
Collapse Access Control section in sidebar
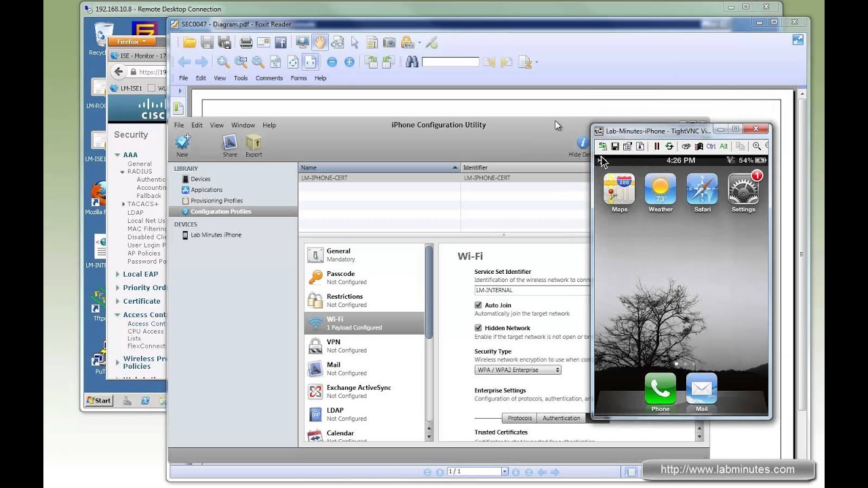[x=117, y=315]
